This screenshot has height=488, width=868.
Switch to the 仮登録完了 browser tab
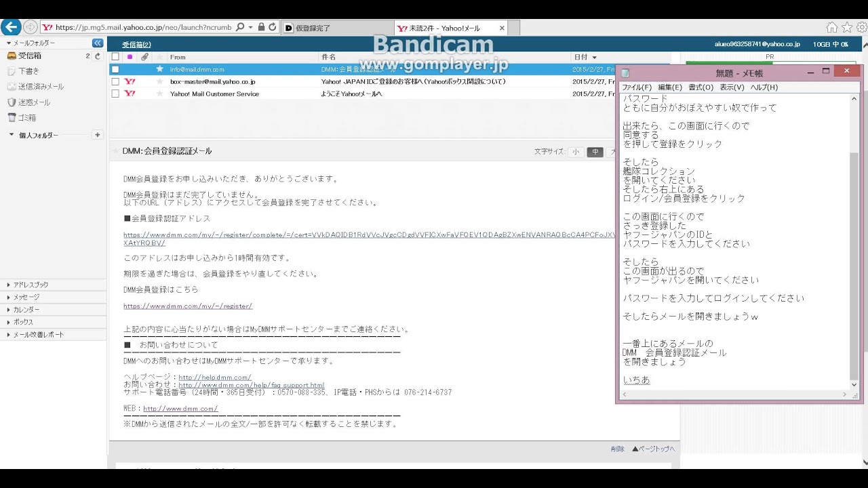tap(338, 28)
